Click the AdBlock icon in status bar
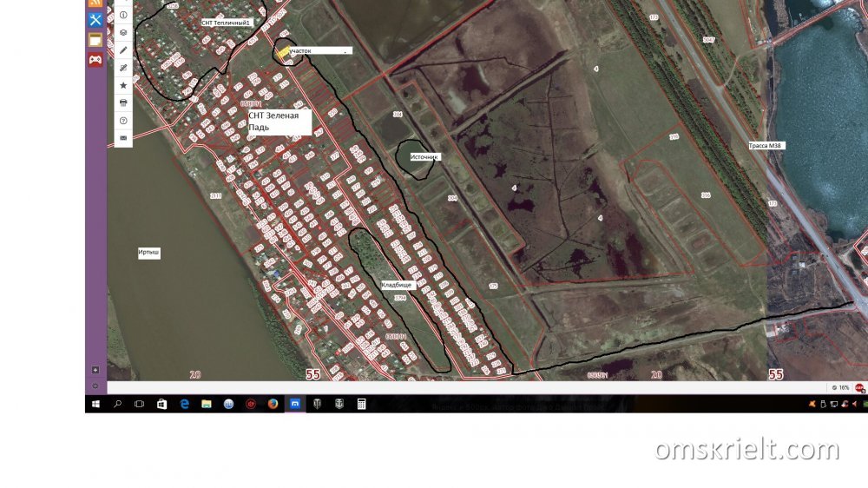 859,388
